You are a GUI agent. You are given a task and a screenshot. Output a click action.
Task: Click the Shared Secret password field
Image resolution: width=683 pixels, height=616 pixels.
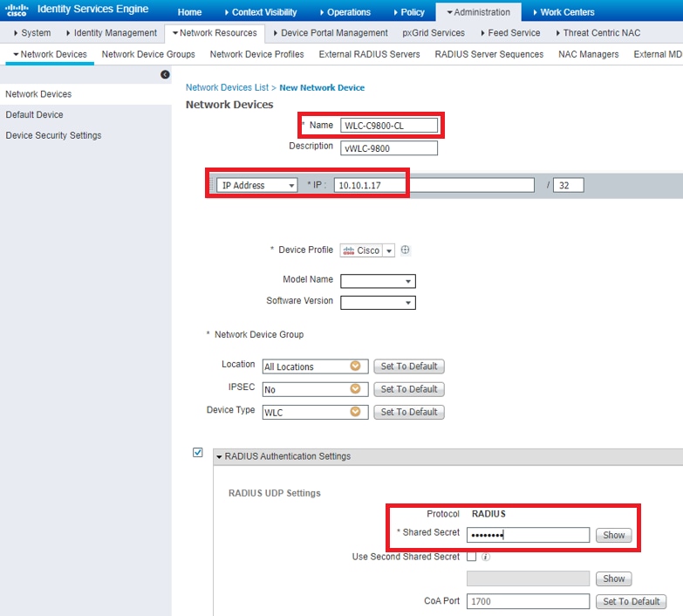[528, 535]
